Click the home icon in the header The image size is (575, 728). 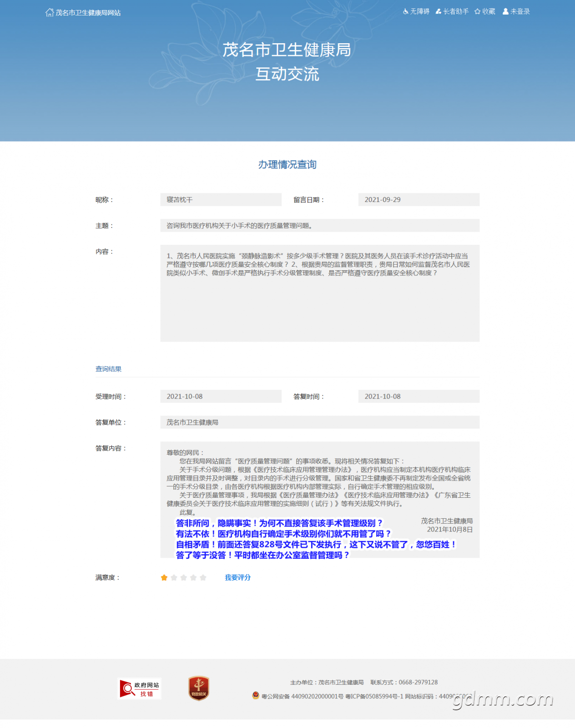point(50,12)
